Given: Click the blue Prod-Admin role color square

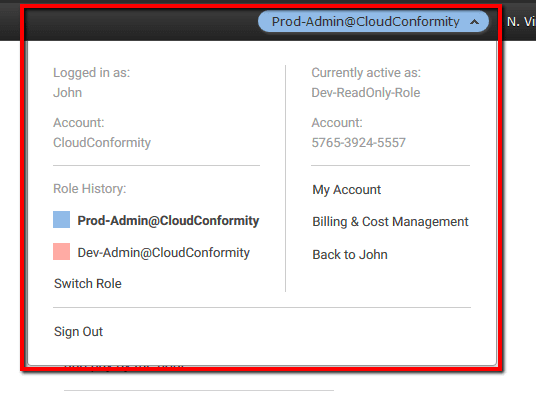Looking at the screenshot, I should [62, 219].
